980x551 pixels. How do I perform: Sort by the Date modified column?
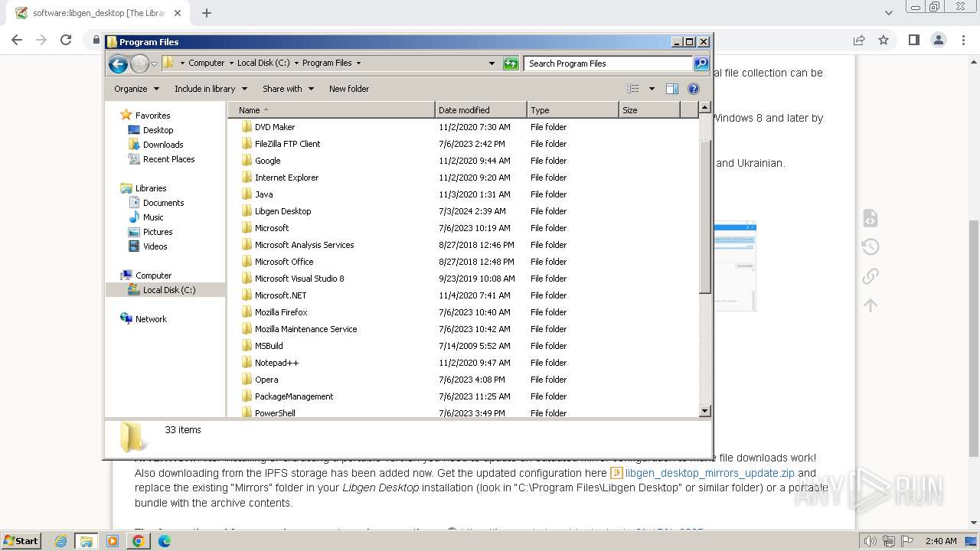pyautogui.click(x=481, y=110)
